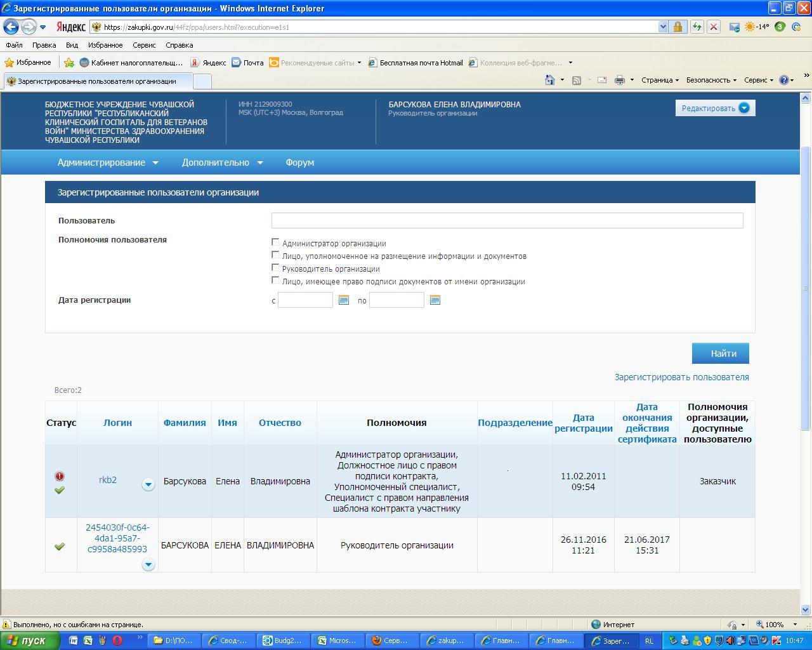Viewport: 812px width, 650px height.
Task: Open the Избранное menu in menu bar
Action: [105, 45]
